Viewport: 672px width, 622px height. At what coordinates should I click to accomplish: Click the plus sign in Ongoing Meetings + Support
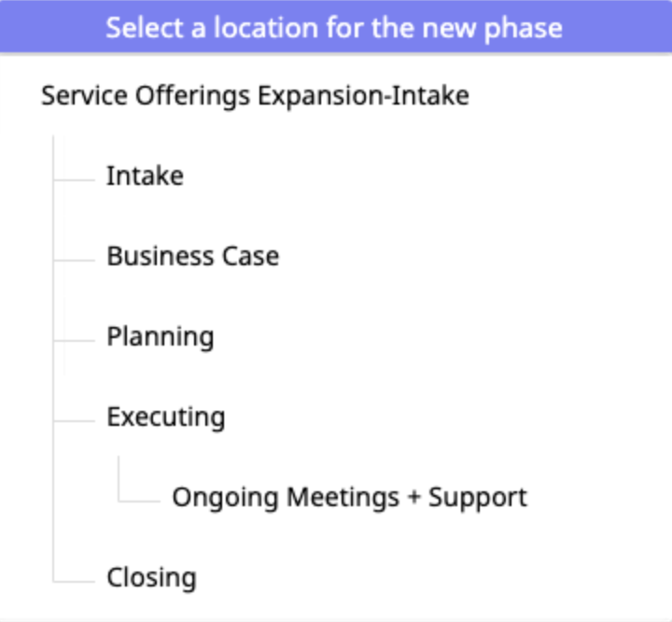[414, 497]
